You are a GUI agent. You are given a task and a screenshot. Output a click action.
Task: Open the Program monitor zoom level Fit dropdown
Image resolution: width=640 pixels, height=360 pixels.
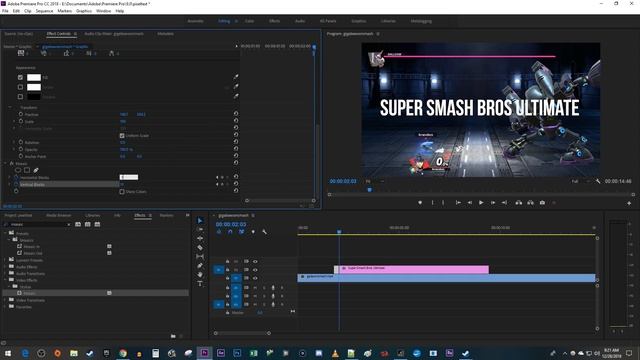(x=375, y=181)
